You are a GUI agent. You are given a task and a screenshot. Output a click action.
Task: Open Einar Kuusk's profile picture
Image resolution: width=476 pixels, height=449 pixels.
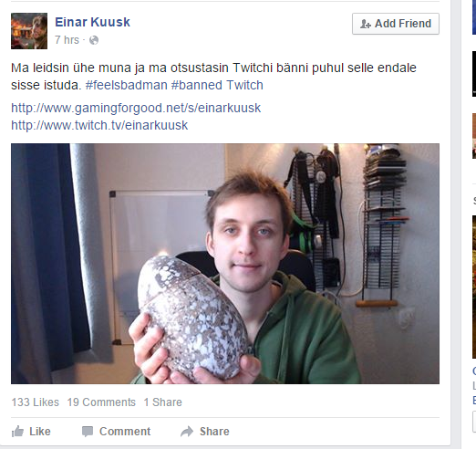(x=29, y=31)
